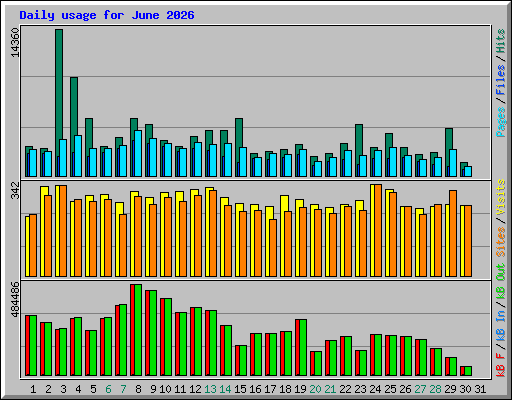The height and width of the screenshot is (400, 512).
Task: Click the green kB bar for day 9
Action: 153,333
